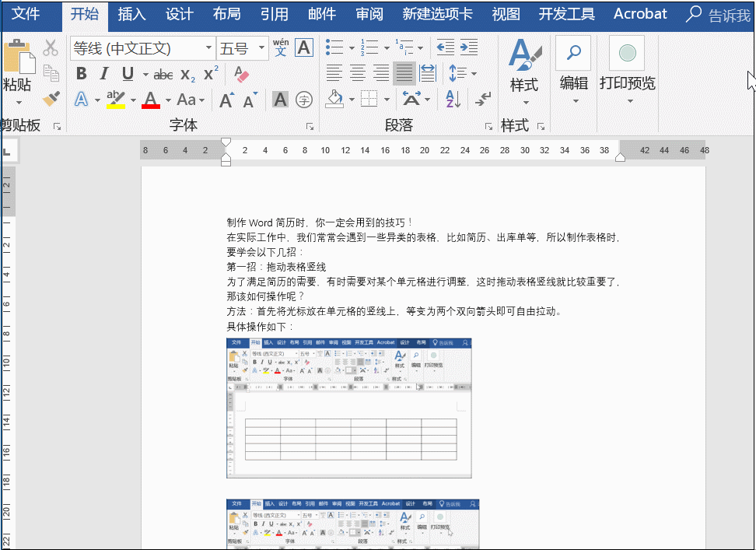Image resolution: width=756 pixels, height=550 pixels.
Task: Insert an enclosed character (字 in circle)
Action: 304,100
